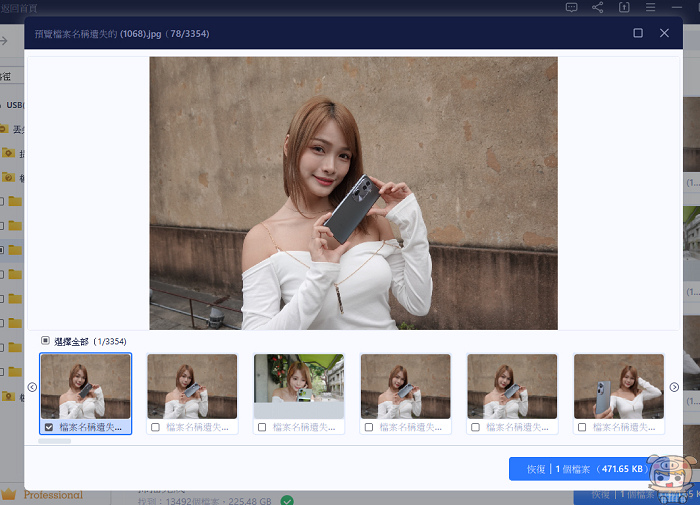Click the feedback message icon in title bar
The width and height of the screenshot is (700, 505).
click(571, 7)
